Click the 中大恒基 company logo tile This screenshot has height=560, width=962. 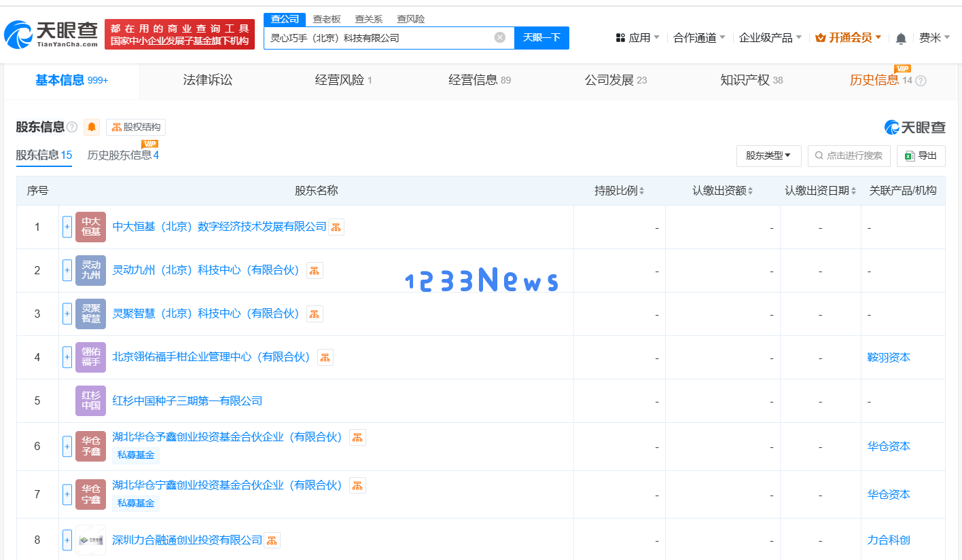coord(91,227)
